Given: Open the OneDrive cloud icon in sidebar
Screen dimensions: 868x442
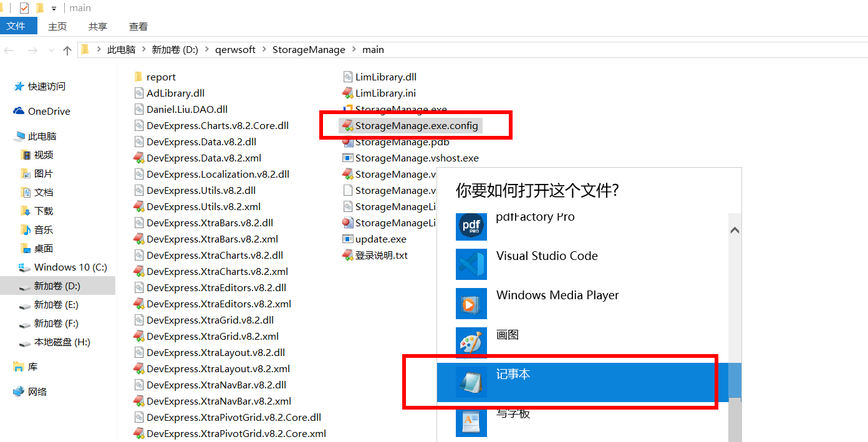Looking at the screenshot, I should (19, 111).
